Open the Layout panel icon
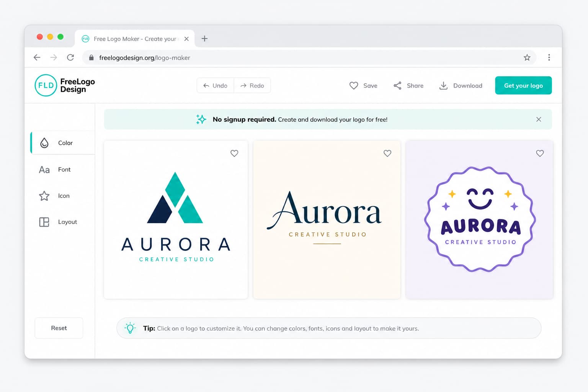Screen dimensions: 588x392 44,222
